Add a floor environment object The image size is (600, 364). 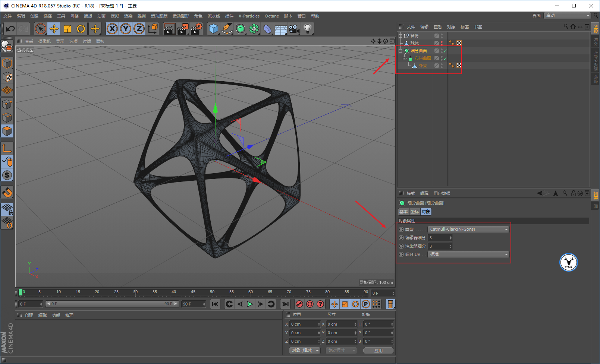tap(280, 29)
